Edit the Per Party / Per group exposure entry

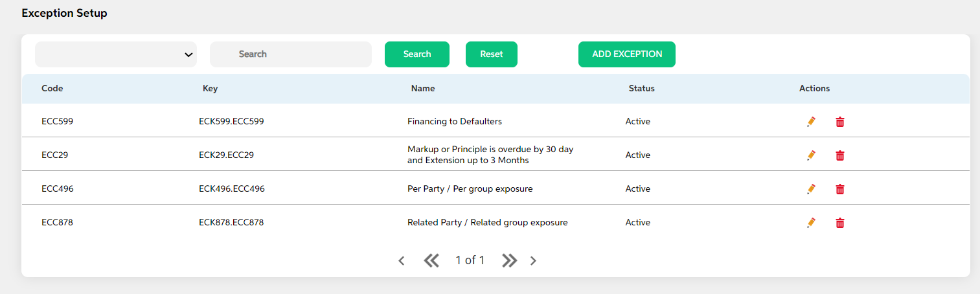coord(811,189)
